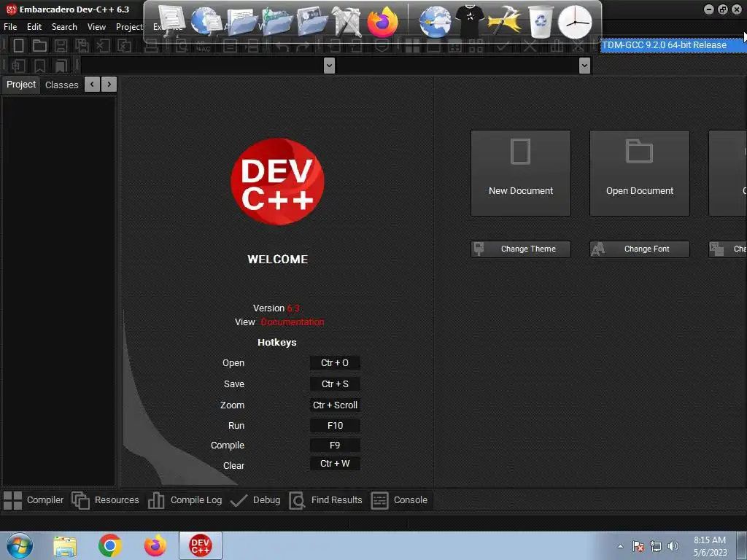This screenshot has height=560, width=747.
Task: Open the presentation board icon in the dock
Action: (171, 20)
